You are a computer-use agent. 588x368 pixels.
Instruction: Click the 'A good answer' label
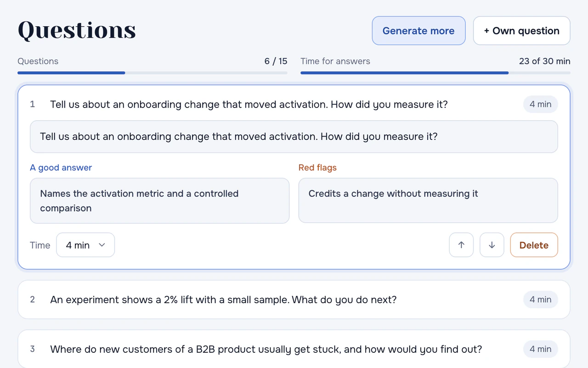tap(61, 167)
